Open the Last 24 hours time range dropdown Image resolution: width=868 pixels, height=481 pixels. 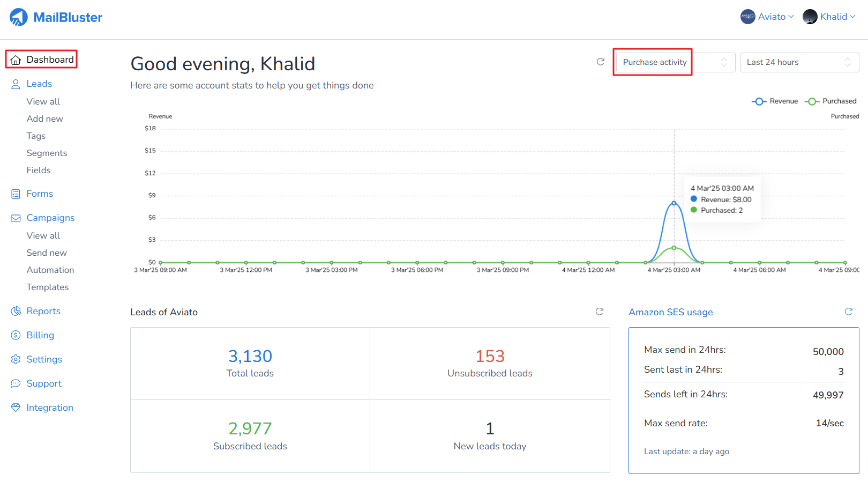coord(799,62)
